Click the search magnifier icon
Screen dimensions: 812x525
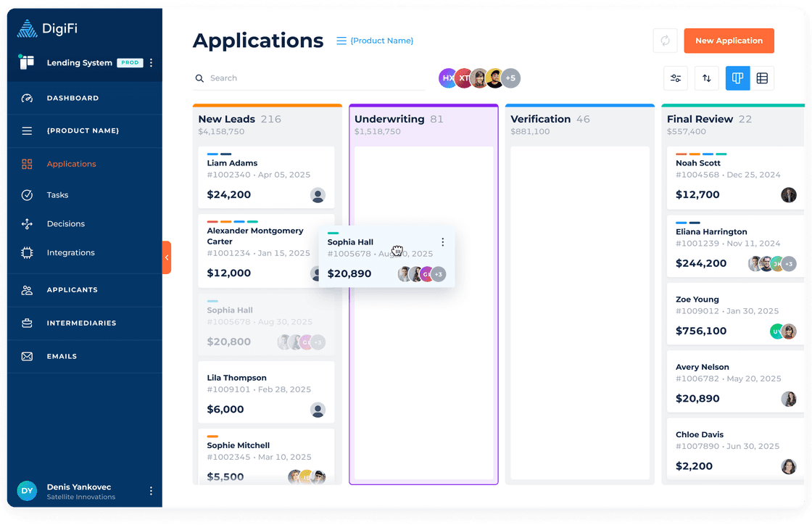(199, 78)
